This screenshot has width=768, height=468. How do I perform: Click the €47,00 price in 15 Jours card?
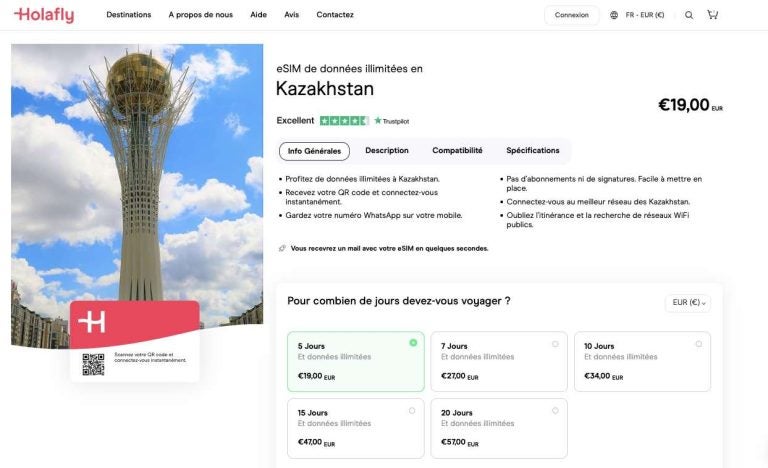[x=316, y=443]
